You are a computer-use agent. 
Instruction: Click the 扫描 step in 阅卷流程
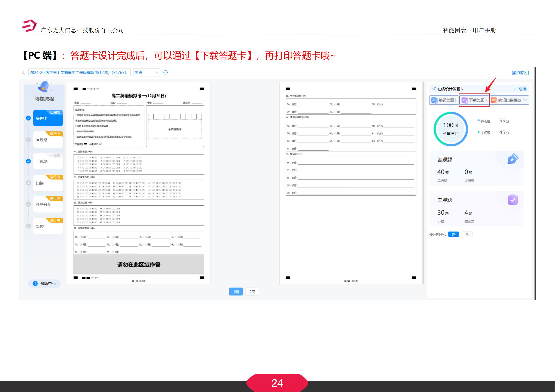coord(48,183)
